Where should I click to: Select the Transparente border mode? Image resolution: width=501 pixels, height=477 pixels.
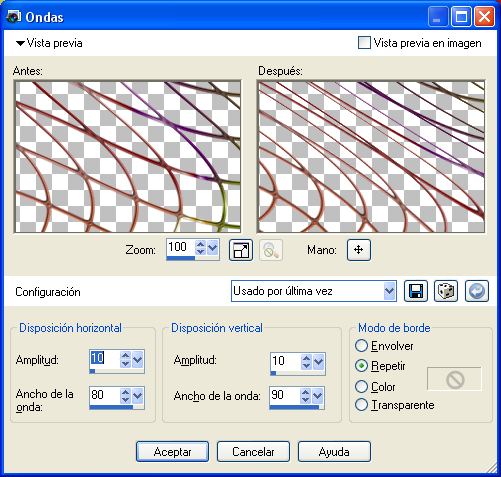pyautogui.click(x=361, y=405)
